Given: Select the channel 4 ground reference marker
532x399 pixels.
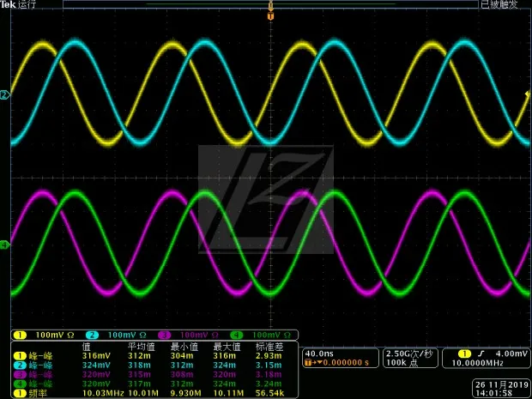Looking at the screenshot, I should pos(4,245).
